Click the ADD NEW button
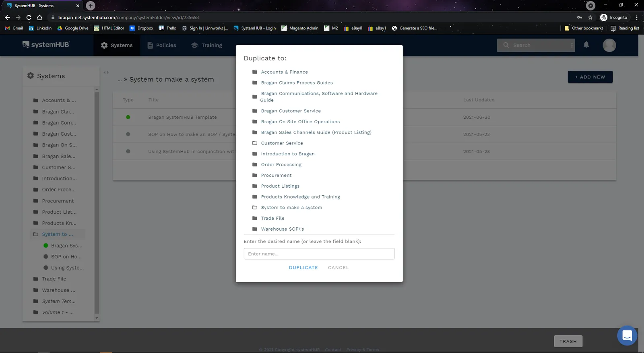Screen dimensions: 644x353 (590, 77)
